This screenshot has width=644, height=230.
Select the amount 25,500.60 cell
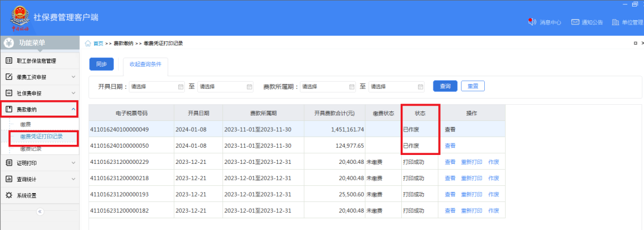(335, 194)
